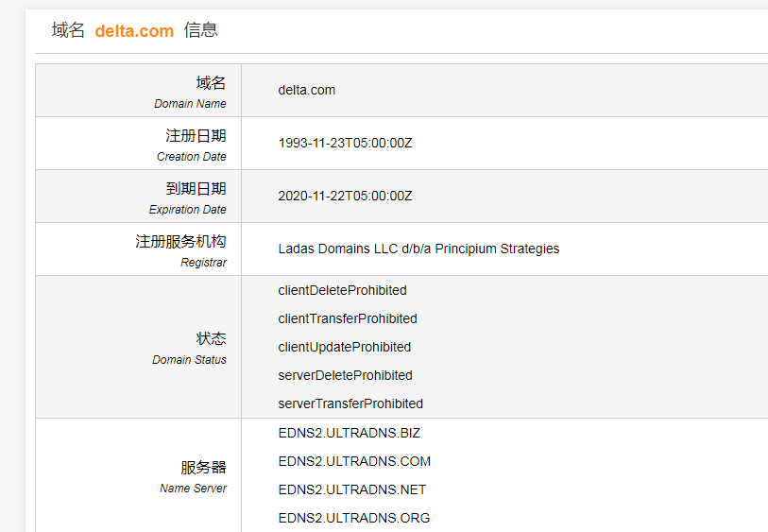The height and width of the screenshot is (532, 768).
Task: Click the clientUpdateProhibited status
Action: 344,347
